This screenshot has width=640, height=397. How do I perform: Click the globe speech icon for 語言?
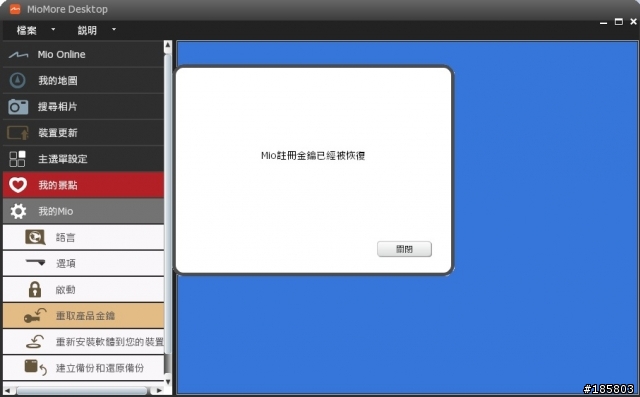click(x=35, y=237)
